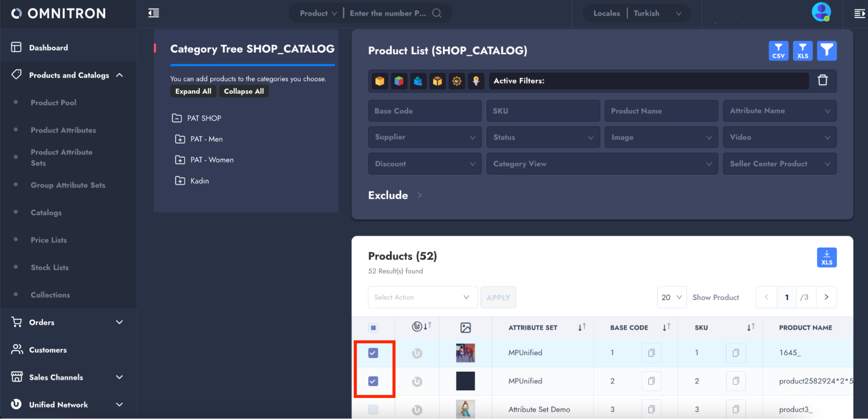The height and width of the screenshot is (419, 868).
Task: Click the Collapse All button
Action: 244,91
